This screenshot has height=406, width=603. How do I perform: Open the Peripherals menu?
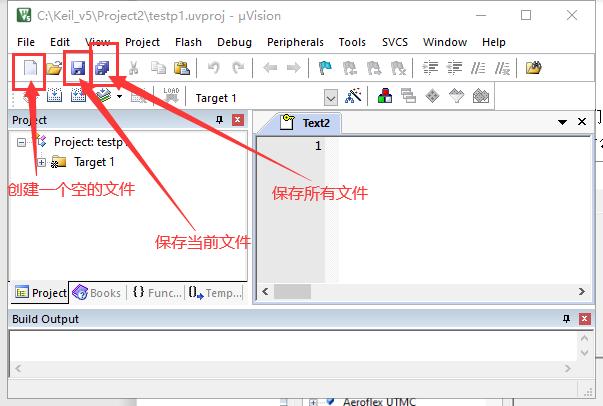pos(295,42)
